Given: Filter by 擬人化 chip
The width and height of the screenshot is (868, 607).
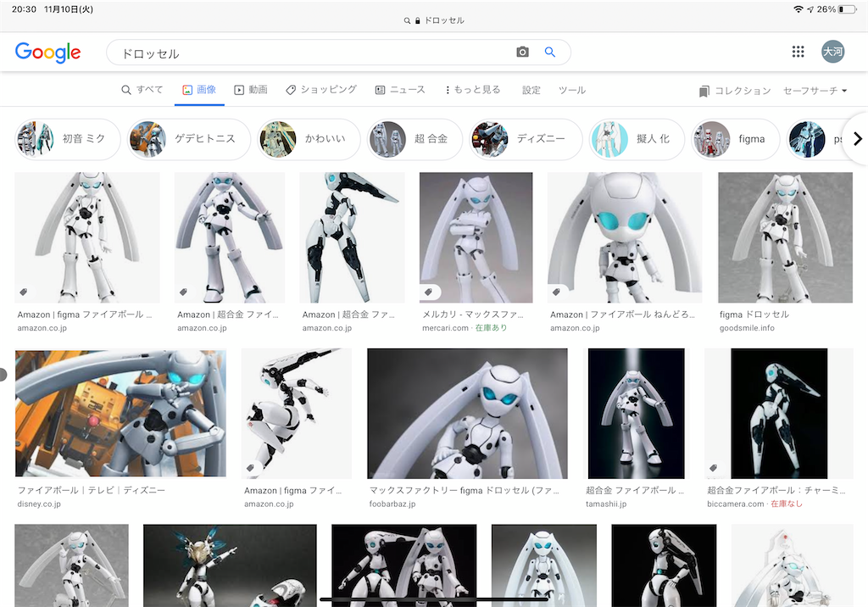Looking at the screenshot, I should pos(637,139).
